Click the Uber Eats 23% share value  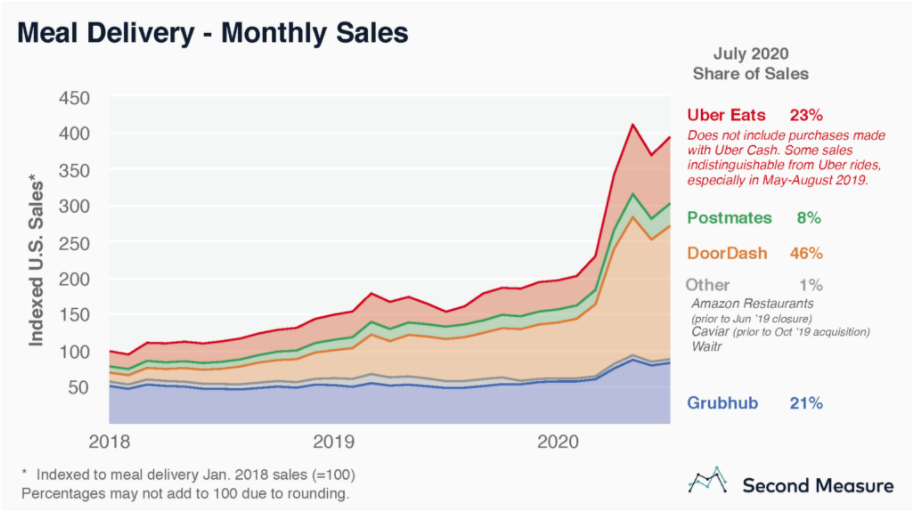[x=806, y=116]
